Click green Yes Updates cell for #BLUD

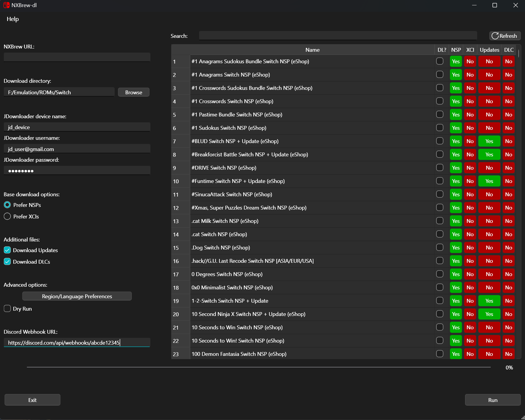pyautogui.click(x=489, y=141)
